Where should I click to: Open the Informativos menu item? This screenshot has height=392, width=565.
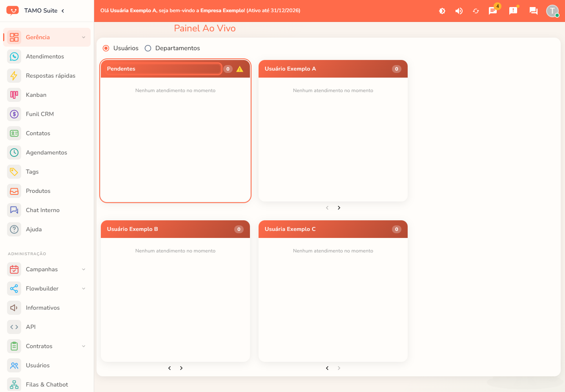tap(47, 308)
